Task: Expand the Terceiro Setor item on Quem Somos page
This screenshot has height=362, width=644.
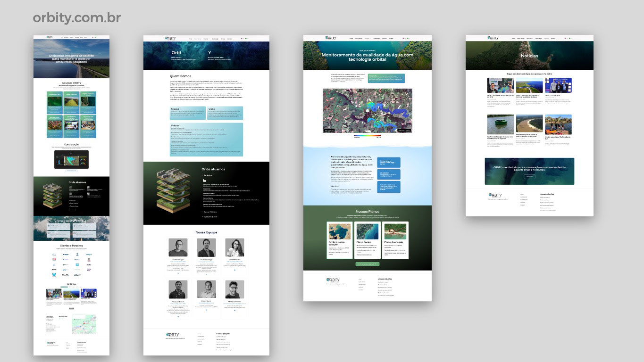Action: pos(210,216)
